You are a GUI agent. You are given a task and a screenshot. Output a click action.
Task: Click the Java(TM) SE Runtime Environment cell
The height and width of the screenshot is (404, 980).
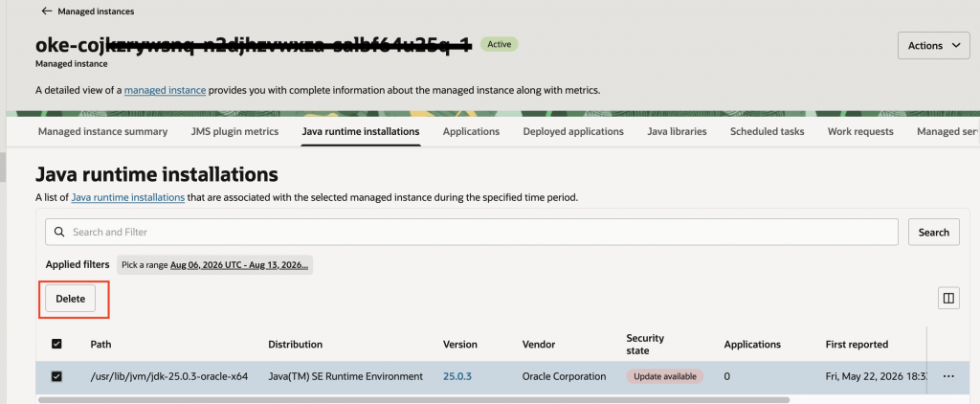coord(345,376)
